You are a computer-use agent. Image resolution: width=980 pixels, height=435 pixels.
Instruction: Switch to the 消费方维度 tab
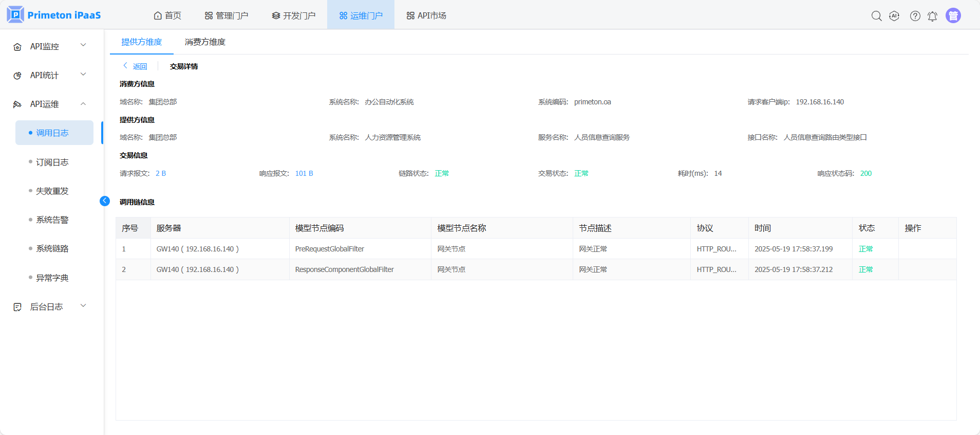205,42
